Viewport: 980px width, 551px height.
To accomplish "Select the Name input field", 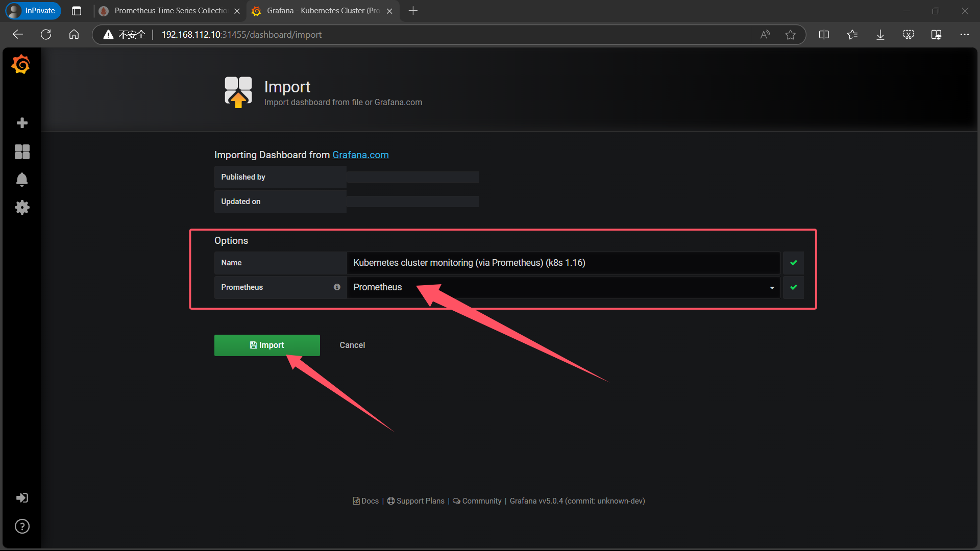I will [x=562, y=262].
